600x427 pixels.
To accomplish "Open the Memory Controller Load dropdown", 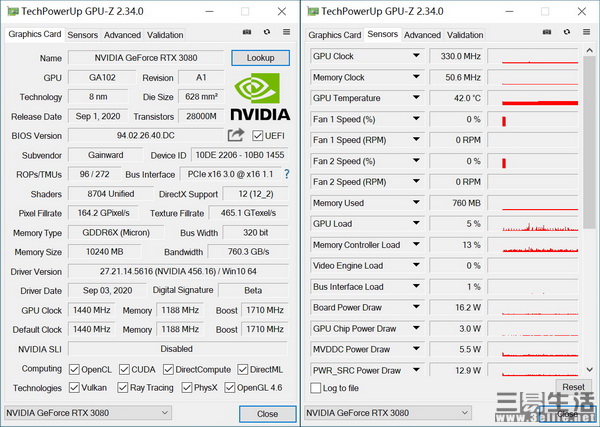I will (416, 244).
